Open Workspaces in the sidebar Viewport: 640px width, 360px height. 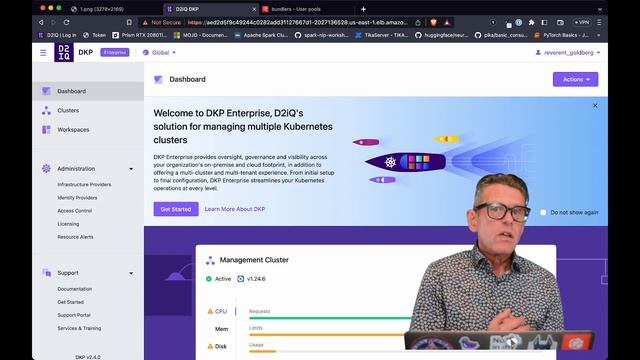click(x=88, y=129)
